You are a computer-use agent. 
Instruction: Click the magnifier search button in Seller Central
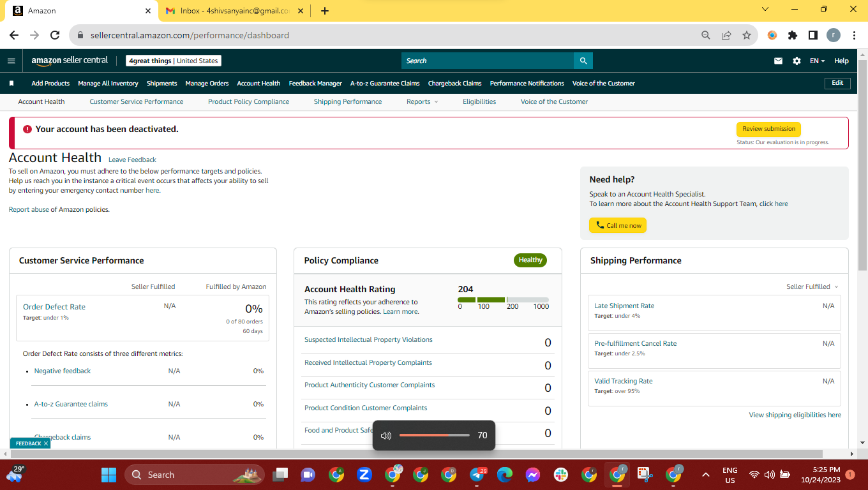(x=583, y=61)
